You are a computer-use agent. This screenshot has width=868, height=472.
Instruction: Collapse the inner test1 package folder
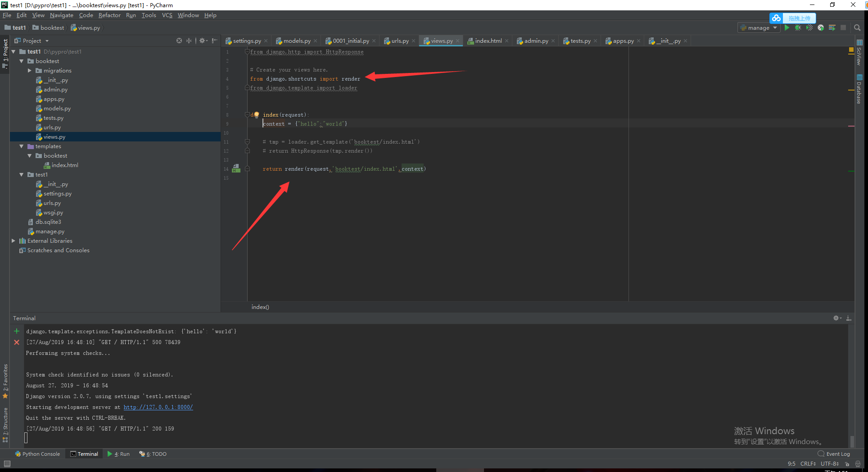[x=22, y=175]
